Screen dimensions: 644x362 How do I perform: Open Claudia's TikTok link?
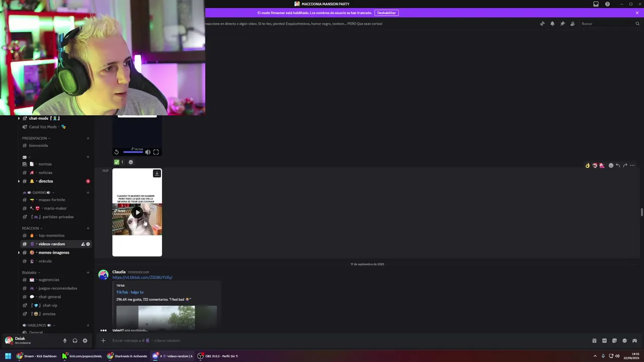coord(142,278)
